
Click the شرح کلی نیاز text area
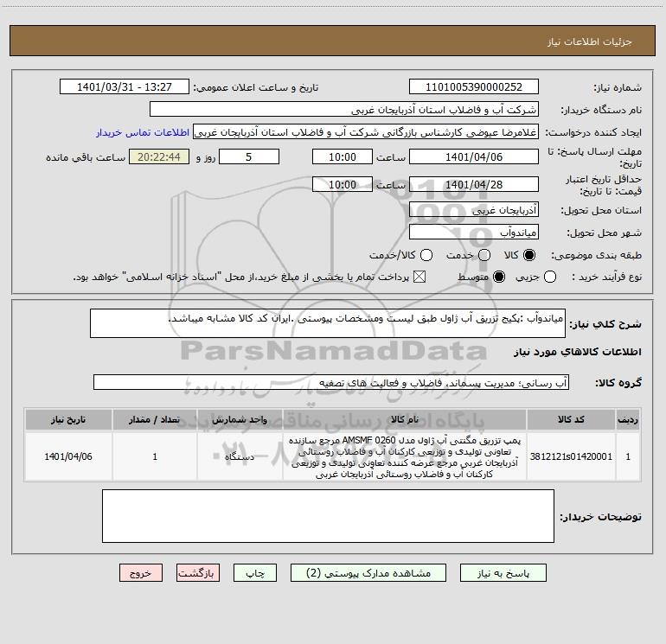pyautogui.click(x=328, y=323)
